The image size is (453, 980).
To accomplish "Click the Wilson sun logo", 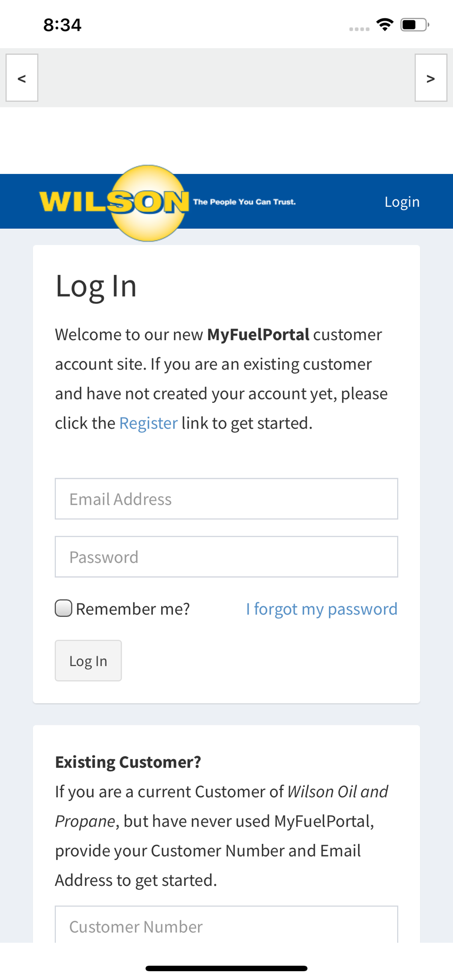I will (x=148, y=203).
